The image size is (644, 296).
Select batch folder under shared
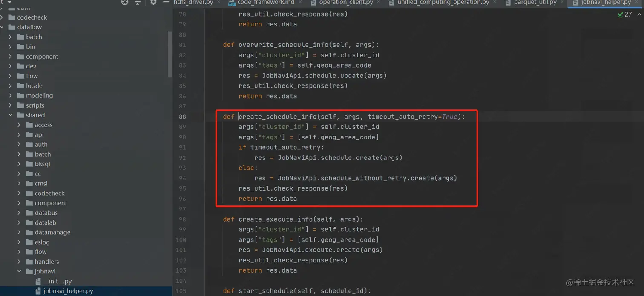coord(43,154)
